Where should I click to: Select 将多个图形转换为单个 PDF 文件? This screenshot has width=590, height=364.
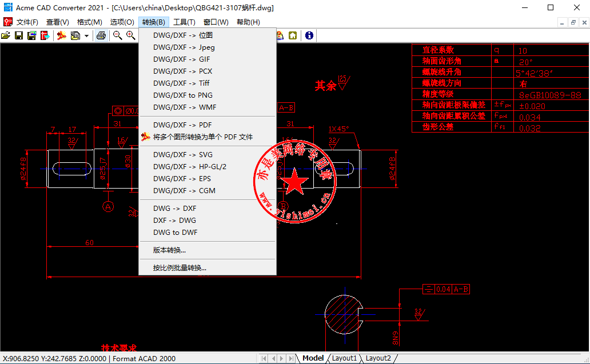(x=208, y=137)
